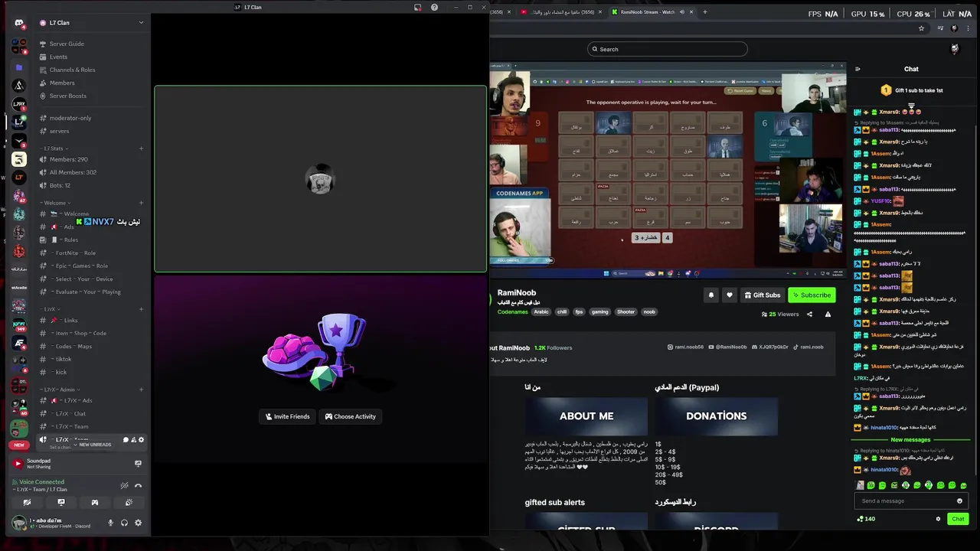Click Choose Activity button
The height and width of the screenshot is (551, 980).
[350, 416]
